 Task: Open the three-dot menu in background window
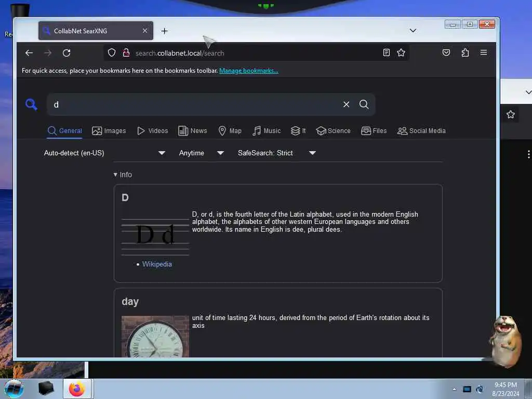click(x=528, y=154)
